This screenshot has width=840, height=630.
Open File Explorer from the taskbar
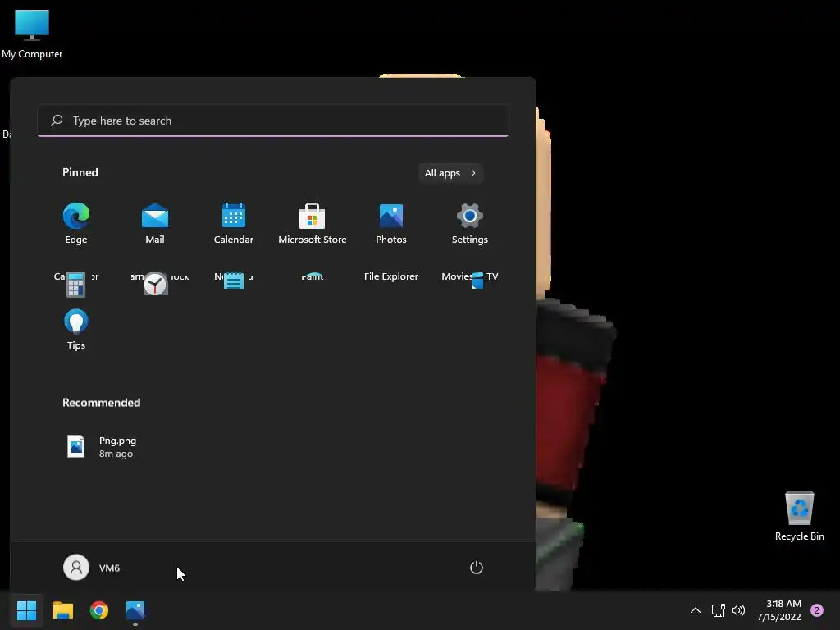(63, 610)
